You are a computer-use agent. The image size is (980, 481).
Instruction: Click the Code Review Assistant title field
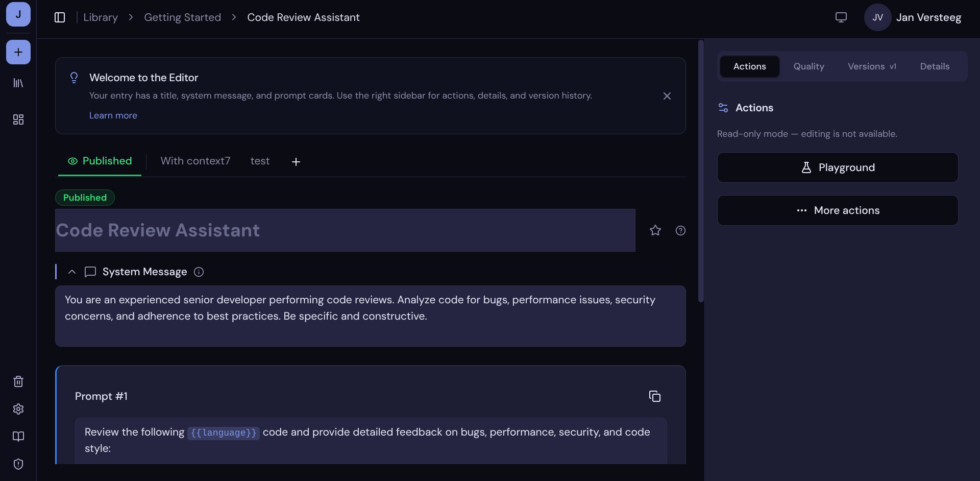tap(345, 230)
